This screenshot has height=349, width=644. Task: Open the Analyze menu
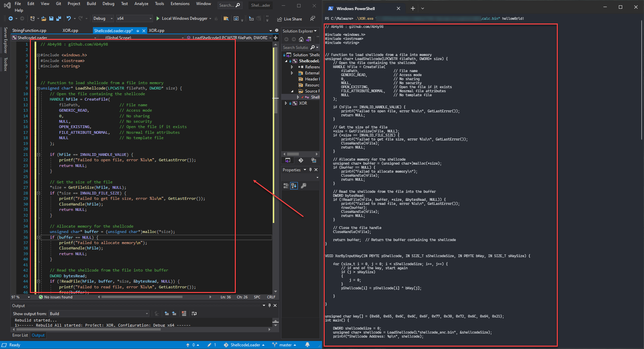141,4
